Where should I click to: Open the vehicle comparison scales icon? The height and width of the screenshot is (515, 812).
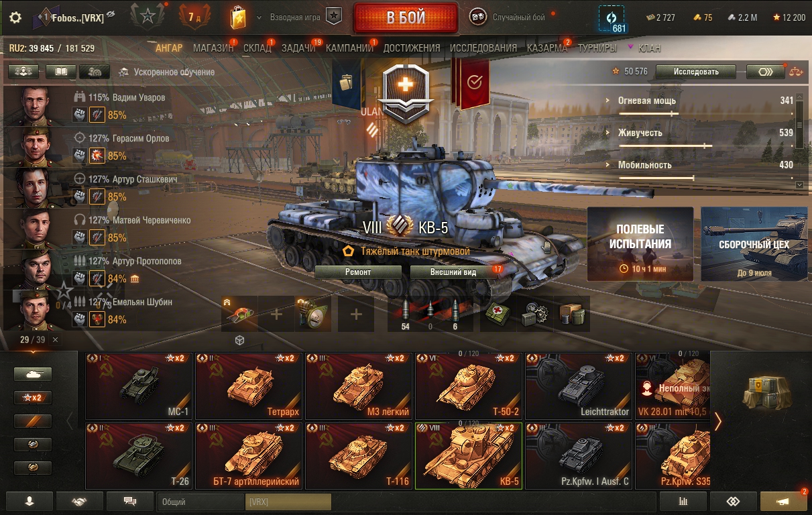(796, 72)
